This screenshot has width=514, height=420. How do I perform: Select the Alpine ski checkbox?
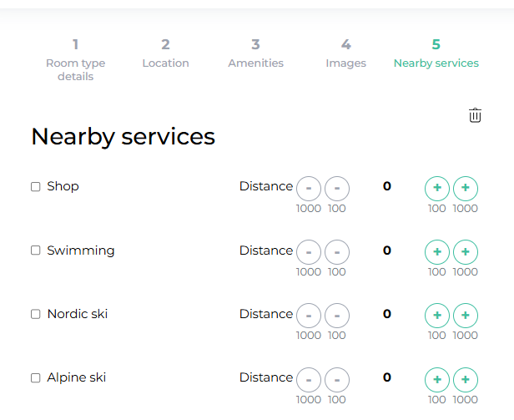point(36,378)
